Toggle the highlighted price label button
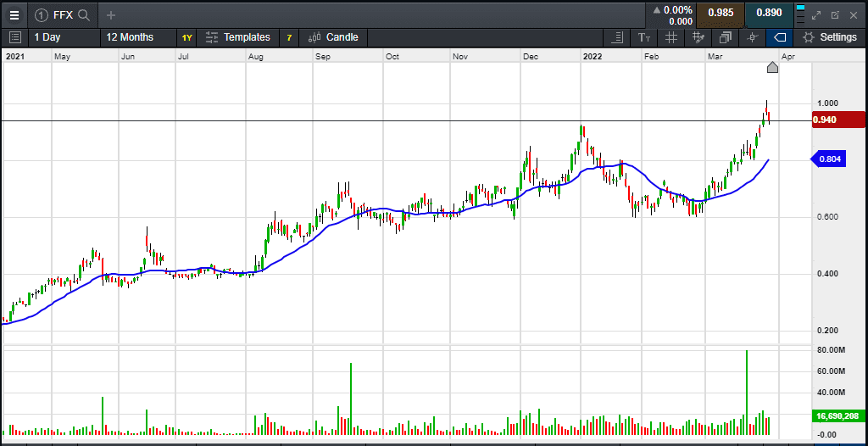868x446 pixels. [x=779, y=37]
